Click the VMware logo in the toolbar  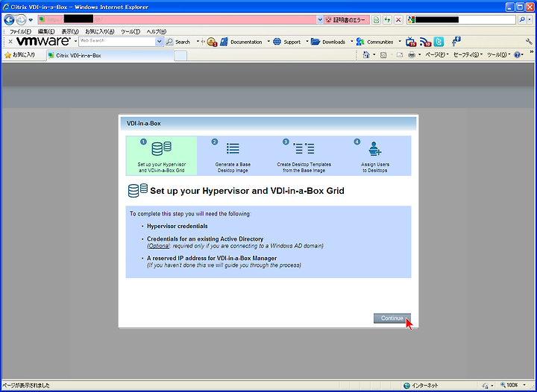(43, 42)
